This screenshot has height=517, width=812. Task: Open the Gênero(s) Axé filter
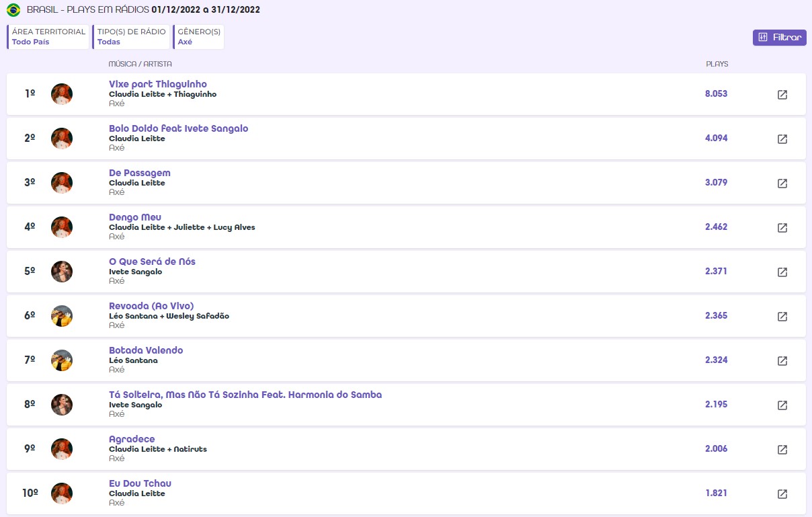click(x=198, y=37)
